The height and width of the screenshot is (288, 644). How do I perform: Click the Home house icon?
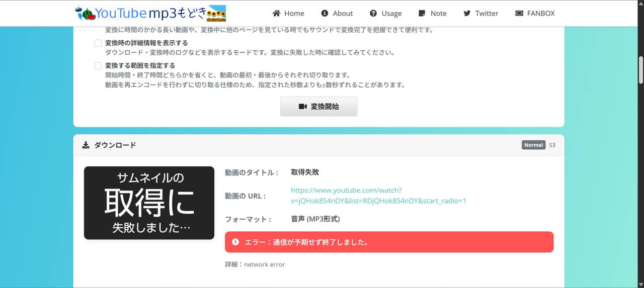click(276, 14)
